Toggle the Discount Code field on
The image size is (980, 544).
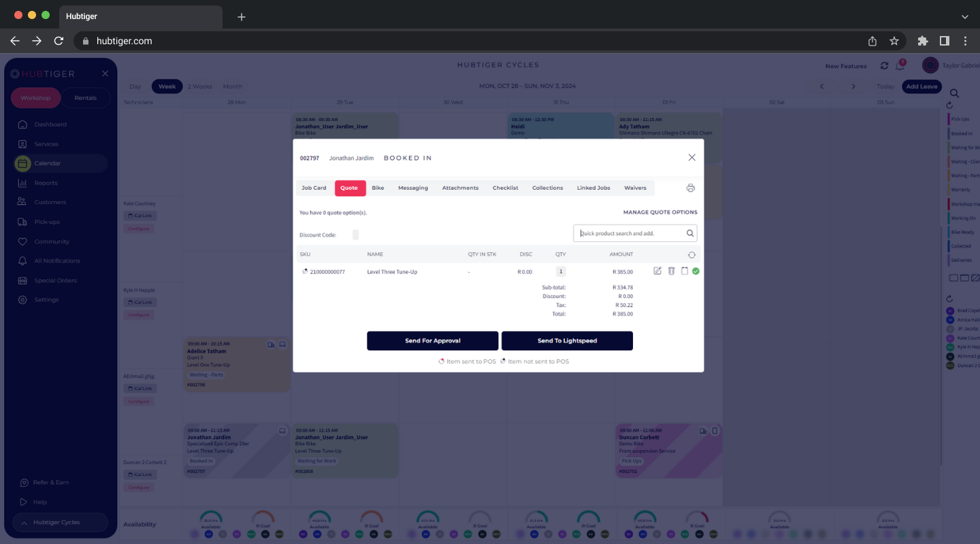click(x=355, y=233)
